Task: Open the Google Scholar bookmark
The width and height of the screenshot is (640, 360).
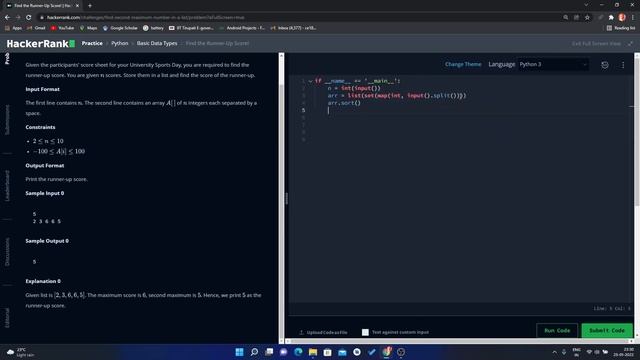Action: (x=120, y=28)
